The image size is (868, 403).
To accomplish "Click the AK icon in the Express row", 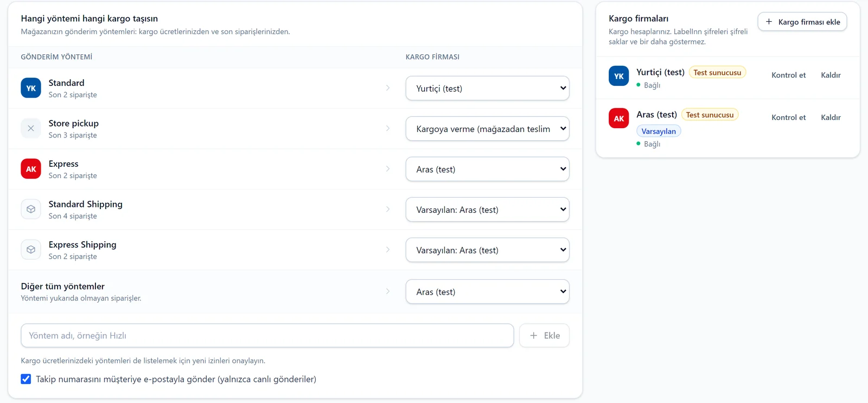I will [x=31, y=169].
